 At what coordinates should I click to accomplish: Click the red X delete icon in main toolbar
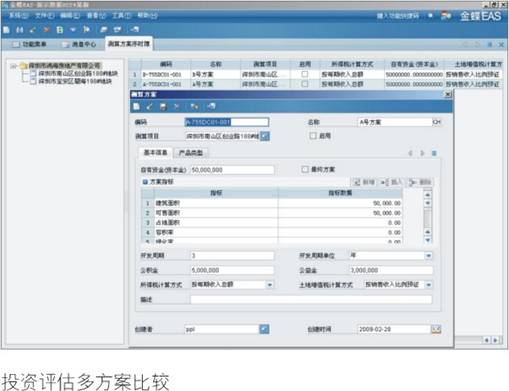click(46, 30)
